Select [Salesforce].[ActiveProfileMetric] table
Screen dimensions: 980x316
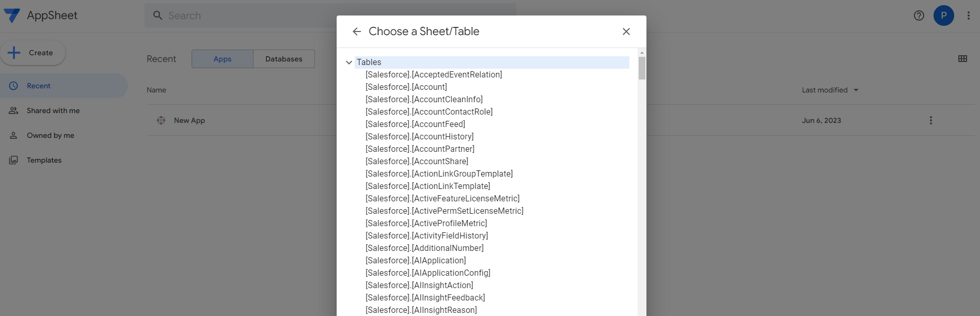click(426, 224)
